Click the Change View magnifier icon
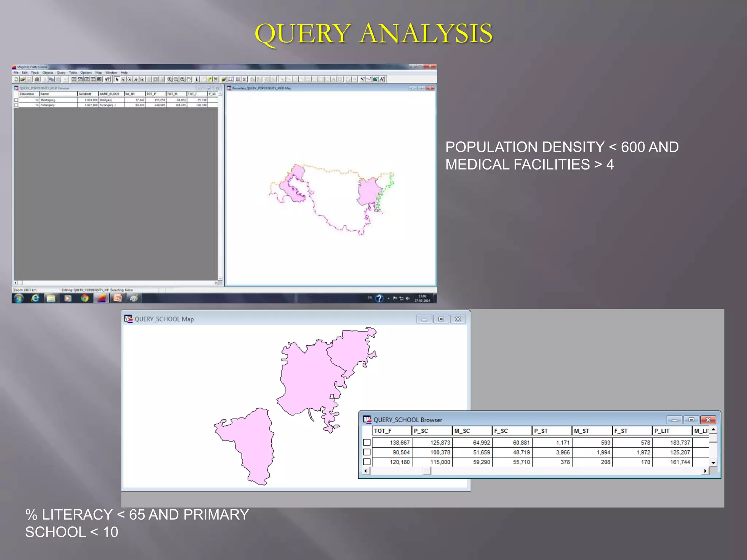Image resolution: width=747 pixels, height=560 pixels. click(x=182, y=79)
